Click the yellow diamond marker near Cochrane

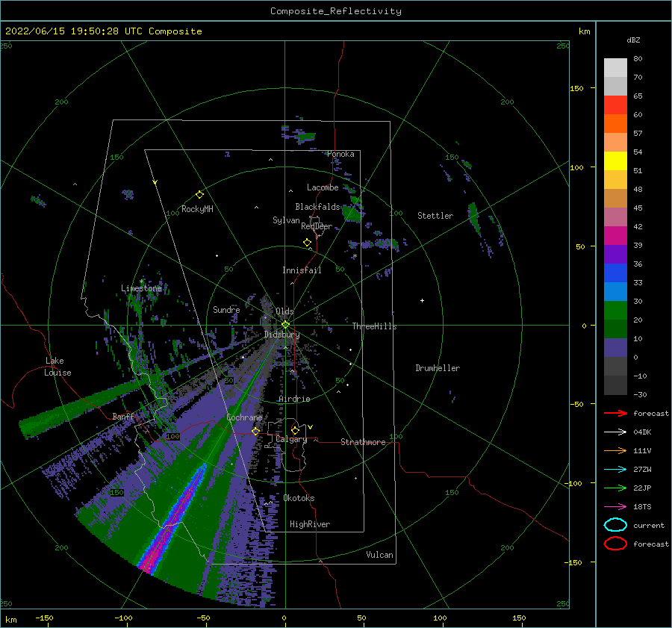255,432
